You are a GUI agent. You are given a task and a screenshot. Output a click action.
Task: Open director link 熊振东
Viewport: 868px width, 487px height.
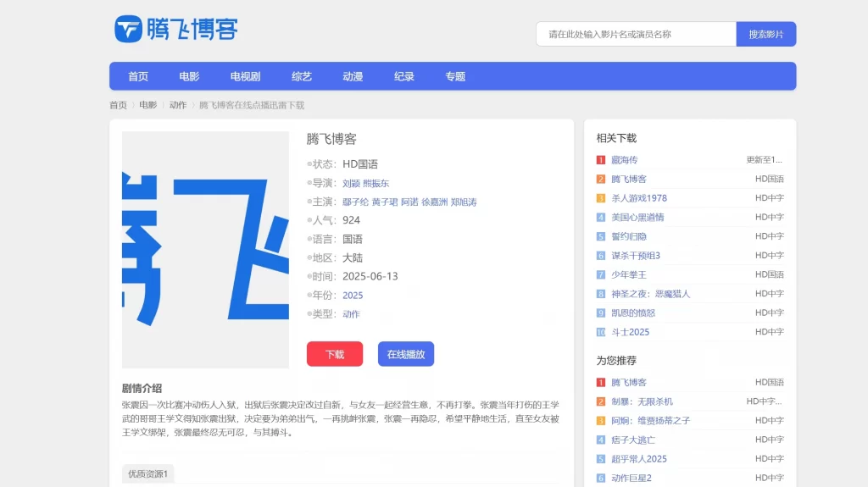(x=376, y=183)
